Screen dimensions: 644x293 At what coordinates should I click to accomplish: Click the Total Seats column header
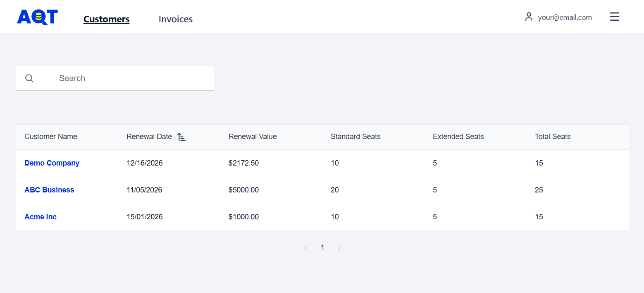(553, 137)
